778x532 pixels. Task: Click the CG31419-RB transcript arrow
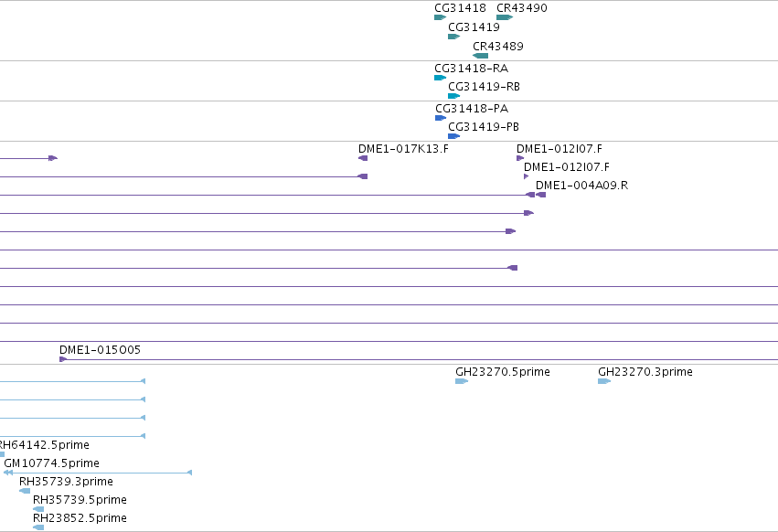pyautogui.click(x=454, y=96)
